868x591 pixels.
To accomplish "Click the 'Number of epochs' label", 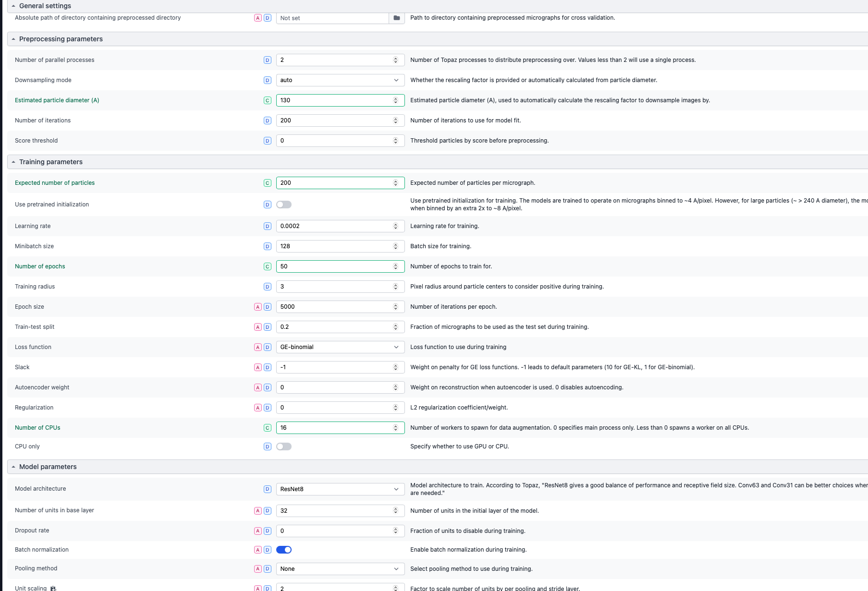I will (40, 266).
